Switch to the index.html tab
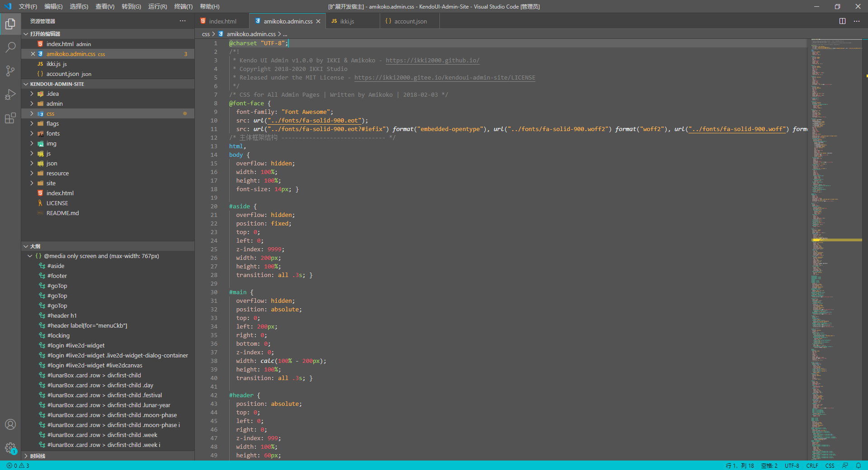868x470 pixels. coord(222,21)
